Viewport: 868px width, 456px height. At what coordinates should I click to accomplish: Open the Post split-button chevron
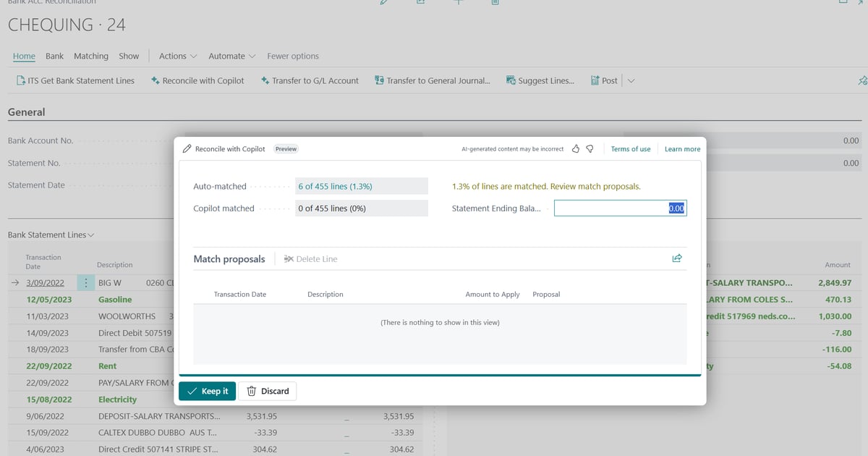point(631,80)
